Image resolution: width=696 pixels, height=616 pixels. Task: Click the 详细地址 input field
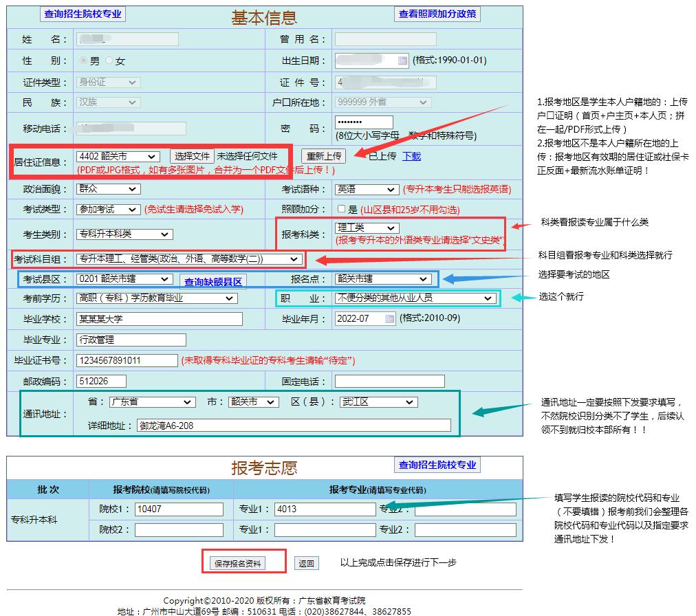[294, 426]
